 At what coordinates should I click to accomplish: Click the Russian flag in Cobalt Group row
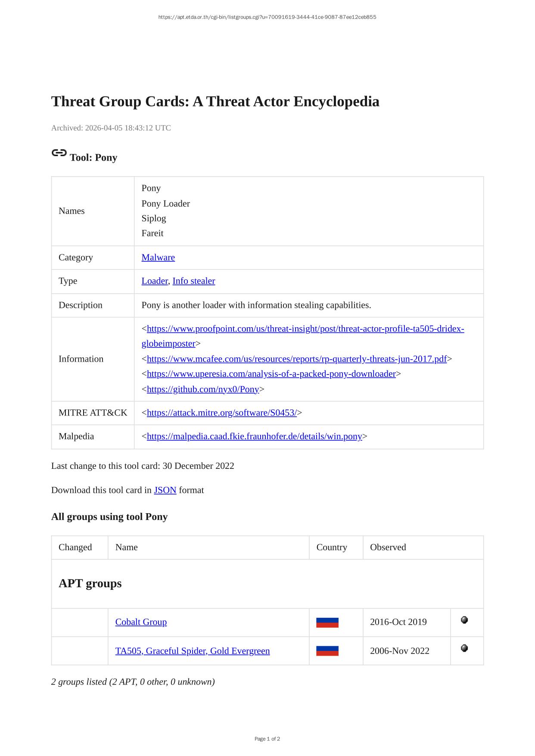coord(327,622)
